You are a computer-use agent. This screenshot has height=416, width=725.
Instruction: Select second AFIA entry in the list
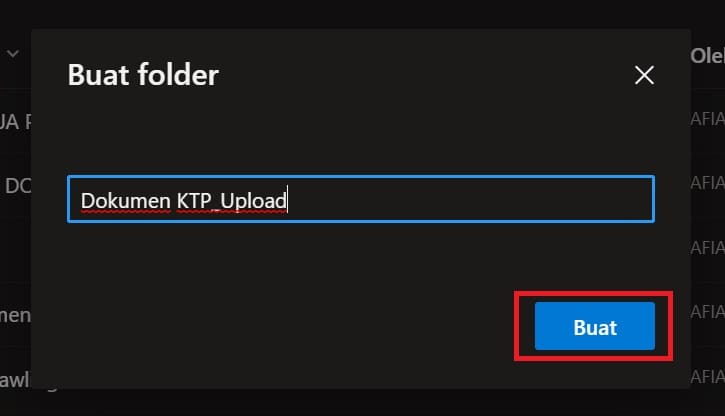[707, 183]
